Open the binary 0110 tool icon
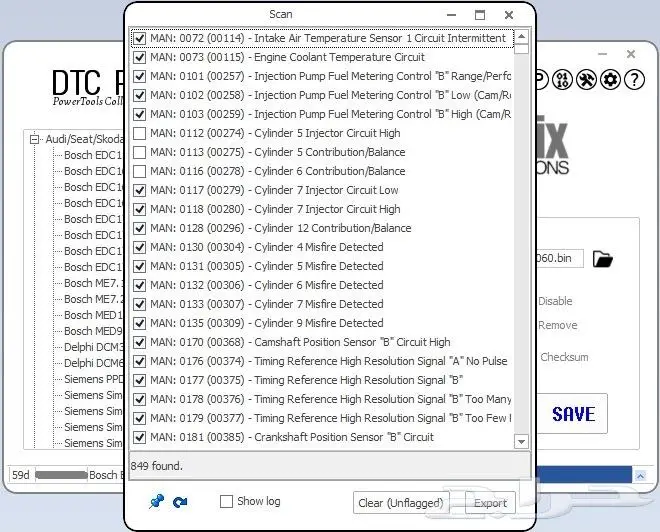The height and width of the screenshot is (532, 660). point(563,80)
